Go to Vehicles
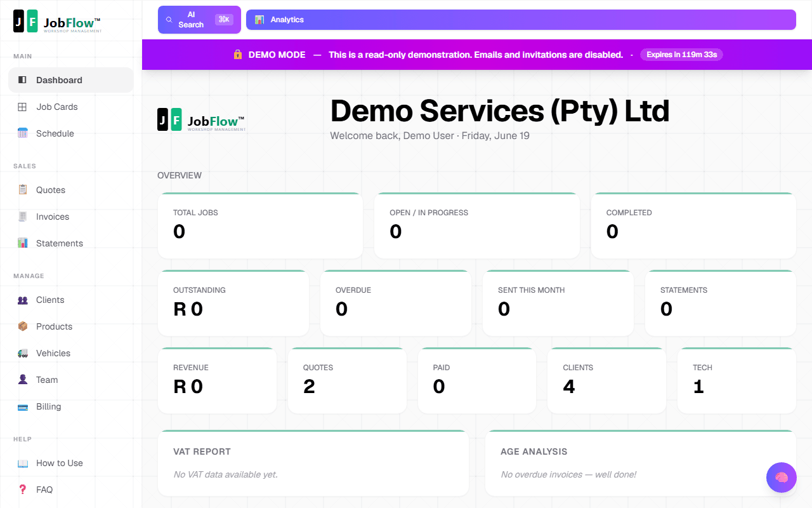 [71, 353]
